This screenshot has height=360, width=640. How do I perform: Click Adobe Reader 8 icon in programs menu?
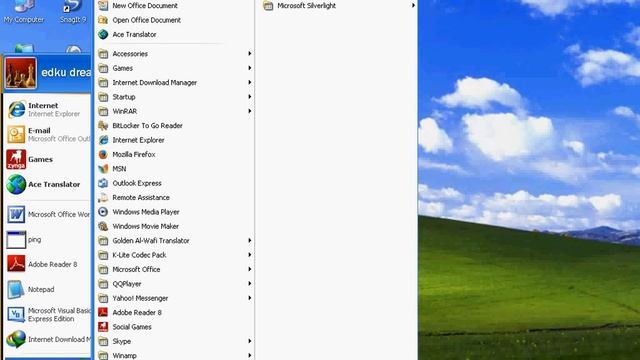[x=103, y=313]
